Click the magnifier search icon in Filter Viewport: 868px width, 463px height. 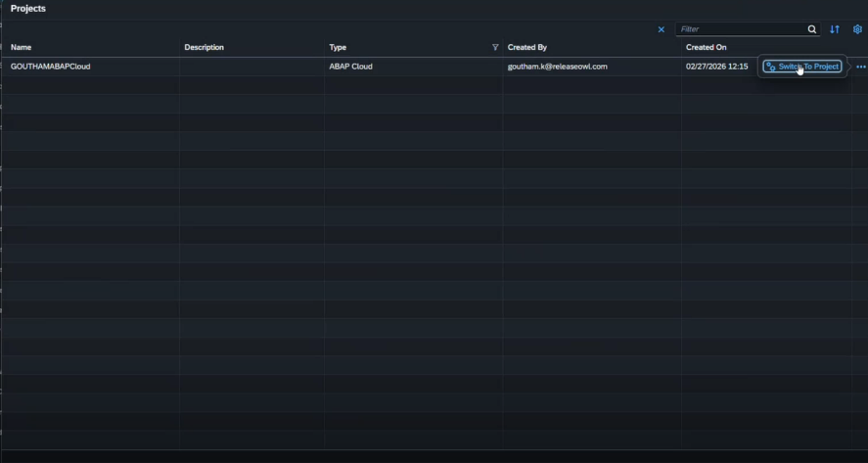(812, 29)
